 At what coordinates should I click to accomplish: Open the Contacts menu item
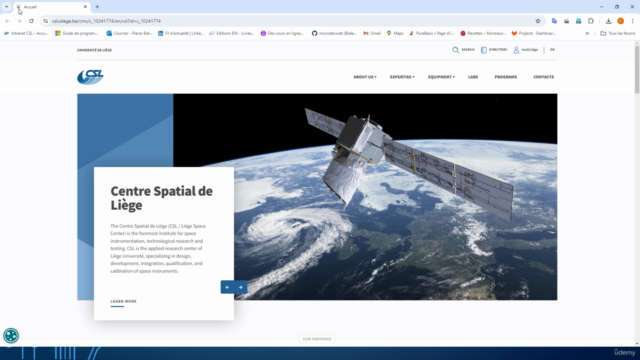[x=544, y=77]
